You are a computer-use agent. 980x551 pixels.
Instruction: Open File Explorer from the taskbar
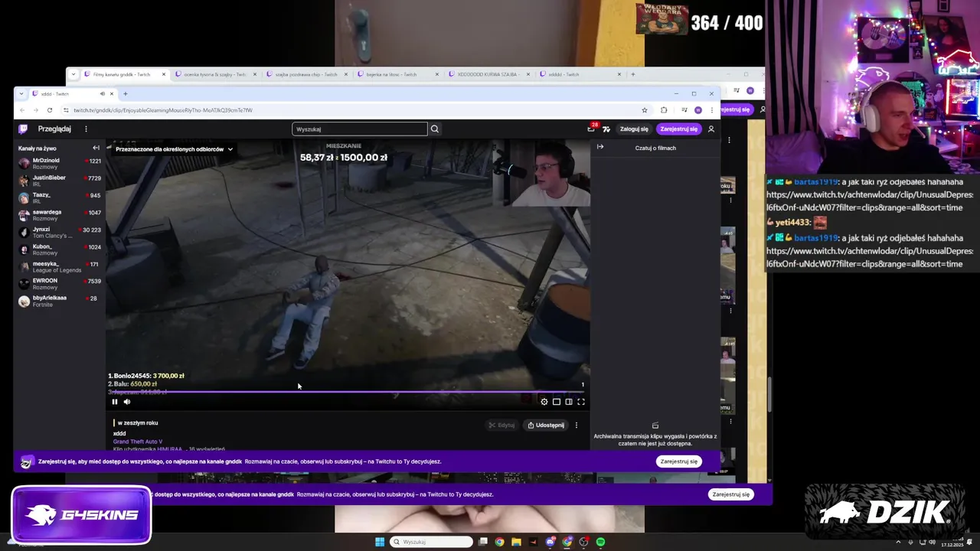tap(517, 542)
